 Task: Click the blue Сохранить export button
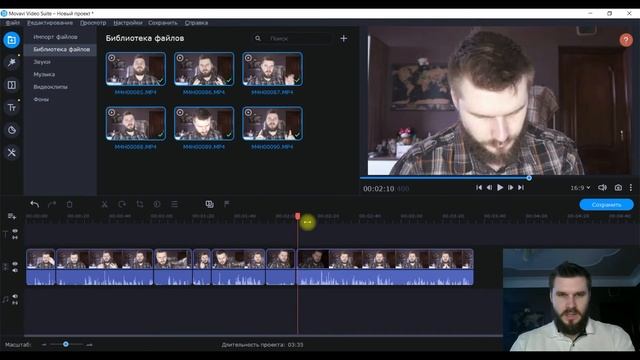coord(607,204)
